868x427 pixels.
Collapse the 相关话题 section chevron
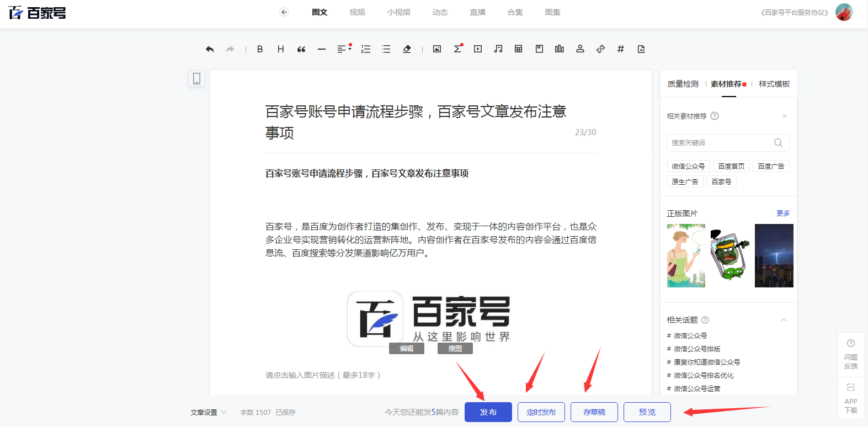(784, 320)
